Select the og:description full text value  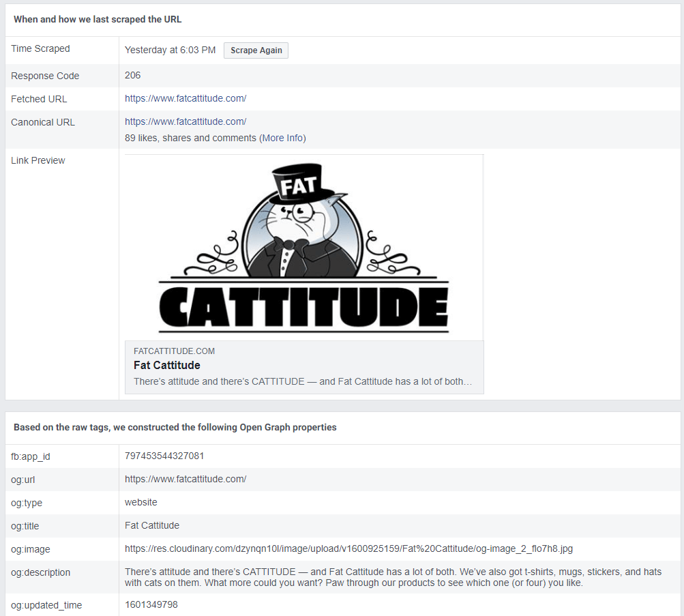click(x=393, y=577)
